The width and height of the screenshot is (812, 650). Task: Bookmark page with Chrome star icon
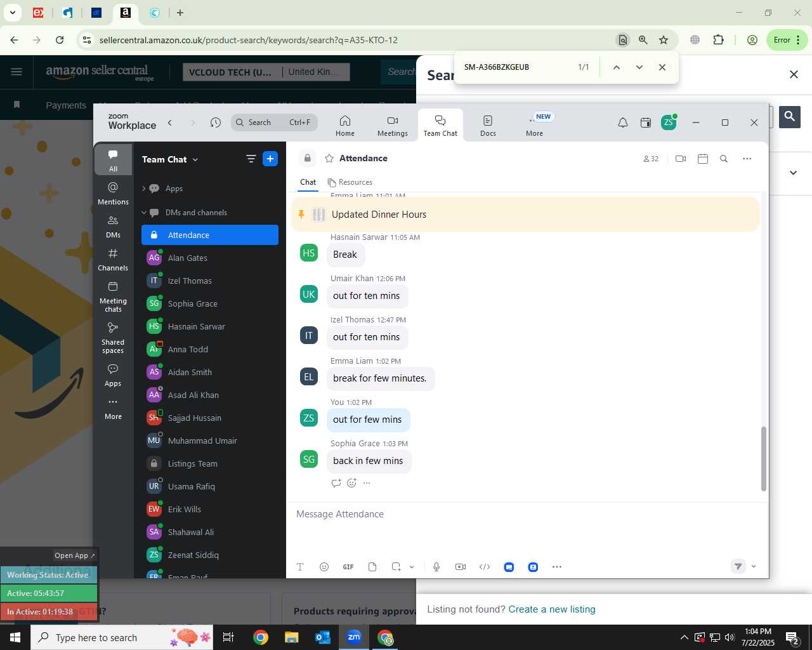coord(664,40)
